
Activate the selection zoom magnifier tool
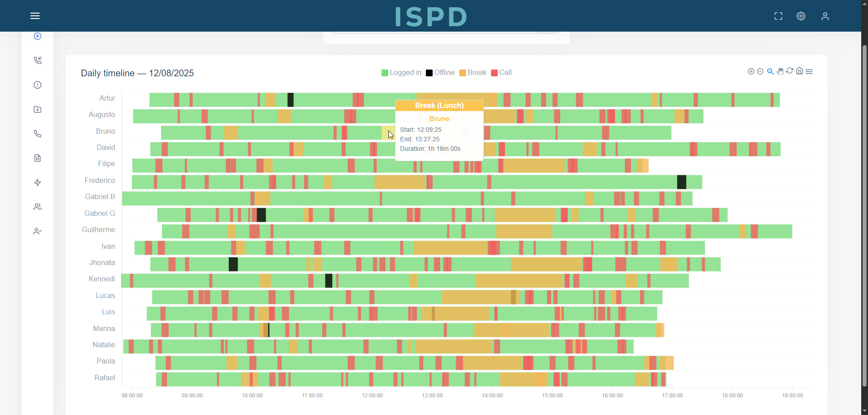pyautogui.click(x=770, y=71)
